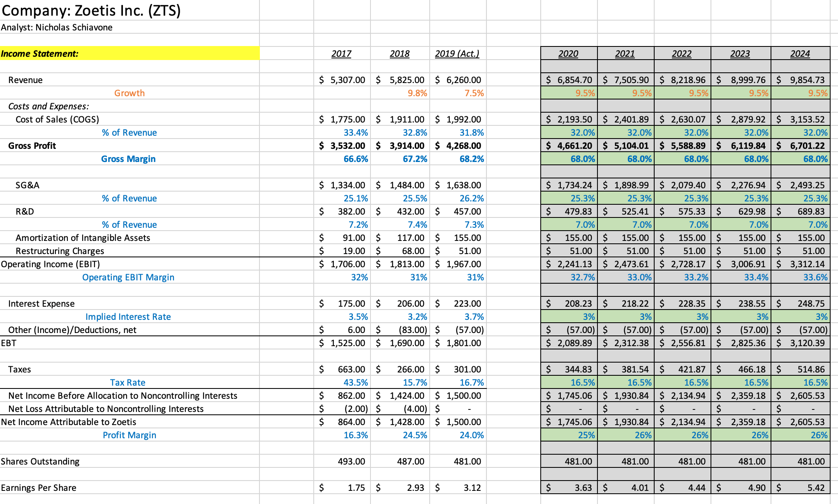
Task: Click 2018 profit margin 24.5%
Action: point(415,435)
